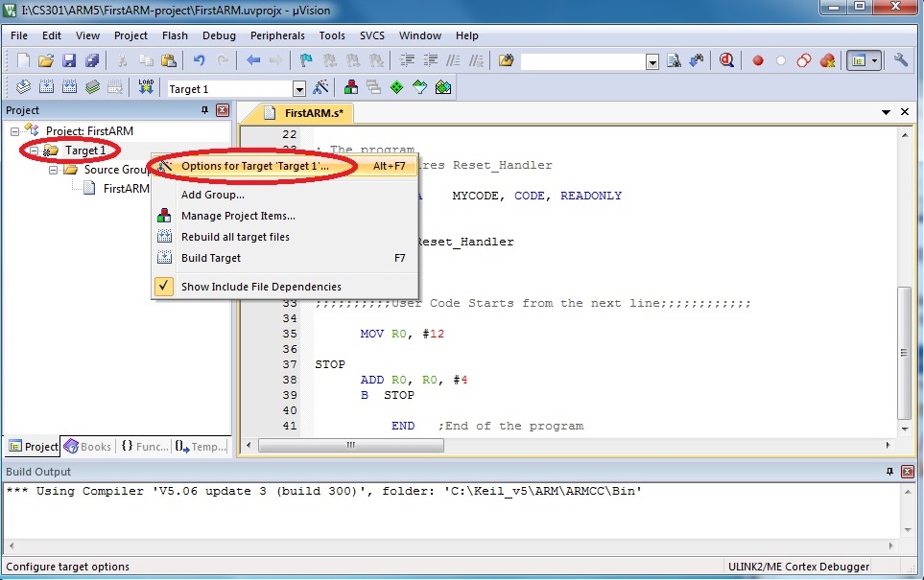Select Rebuild all target files menu entry
The width and height of the screenshot is (924, 580).
coord(285,238)
